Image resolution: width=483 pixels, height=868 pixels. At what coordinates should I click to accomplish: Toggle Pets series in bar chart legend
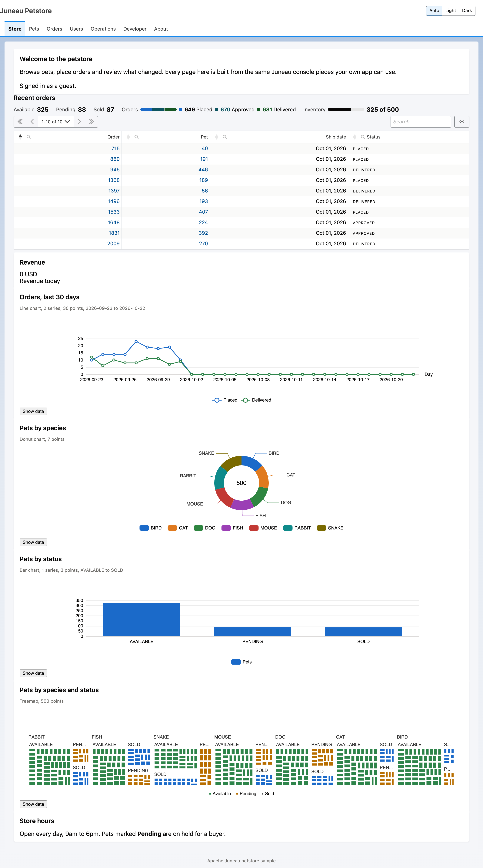pos(241,662)
